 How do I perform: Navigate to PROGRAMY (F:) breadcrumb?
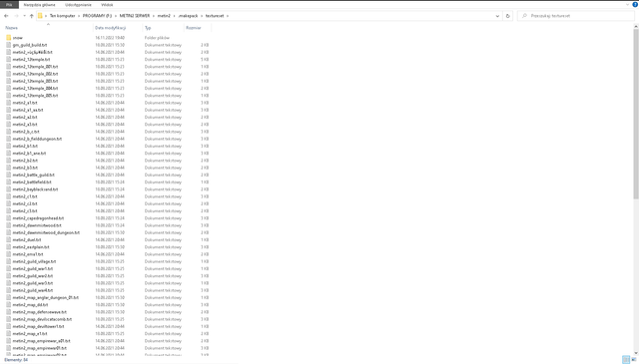pyautogui.click(x=97, y=16)
